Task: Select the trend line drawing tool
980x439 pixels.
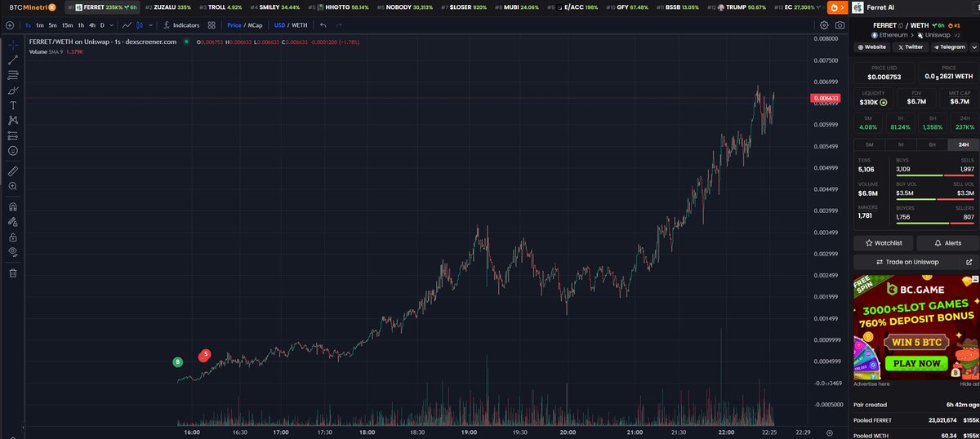Action: pos(13,60)
